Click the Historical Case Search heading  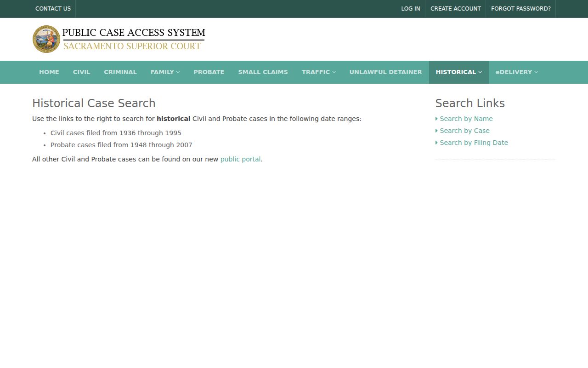tap(94, 103)
